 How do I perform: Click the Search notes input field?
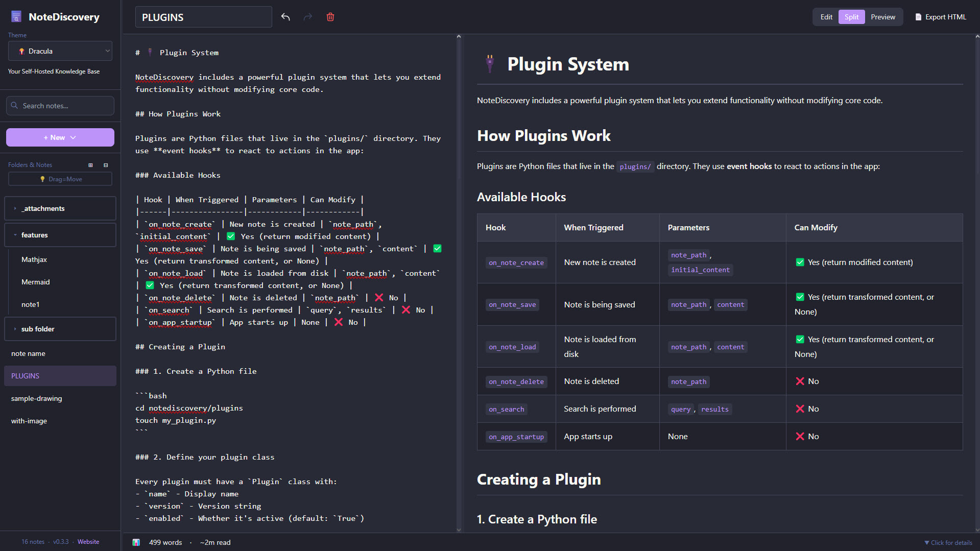(x=60, y=106)
